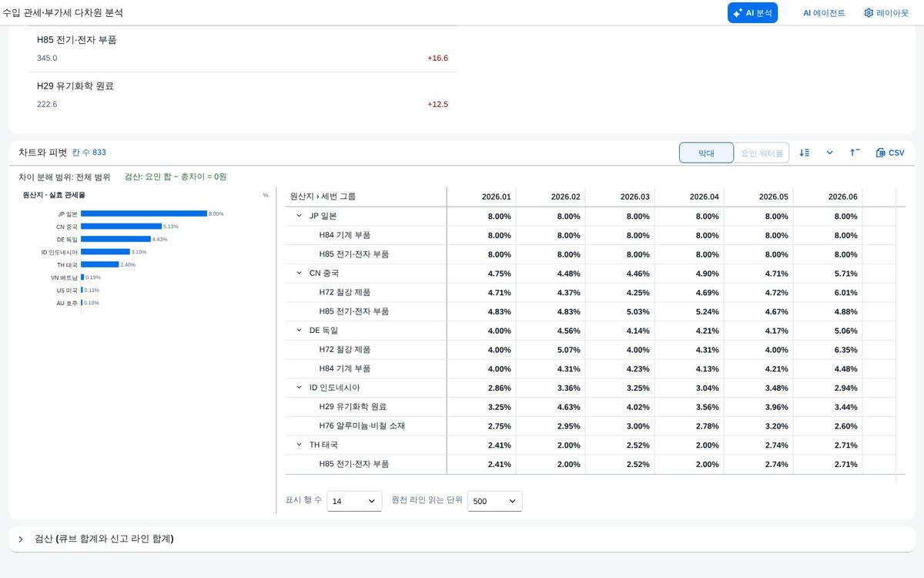Click the chevron-down icon beside sort icon
The image size is (924, 578).
829,153
